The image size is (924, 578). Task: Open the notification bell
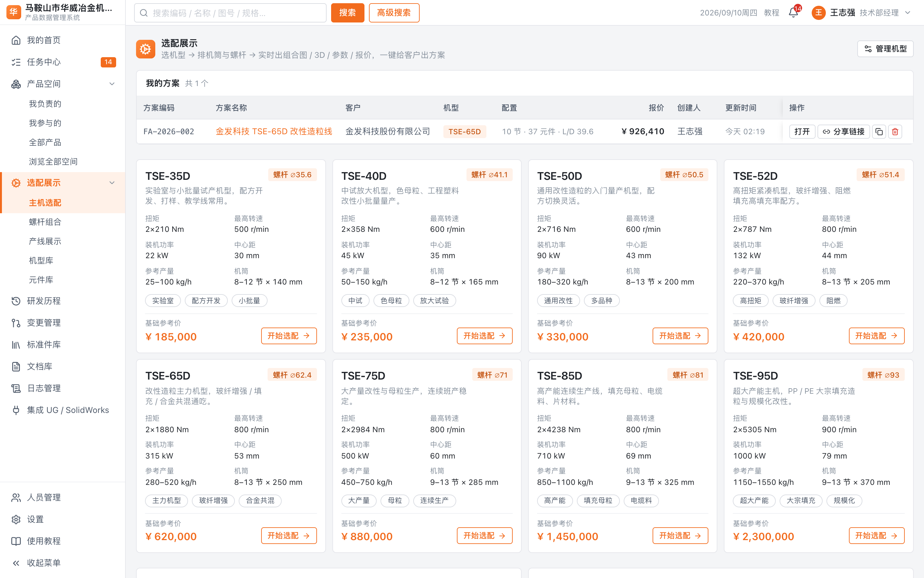[793, 13]
